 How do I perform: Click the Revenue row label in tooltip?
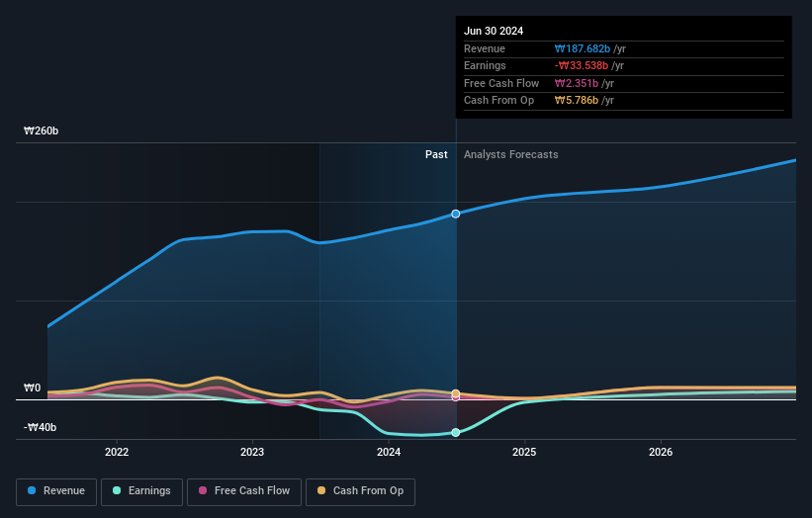[x=485, y=48]
